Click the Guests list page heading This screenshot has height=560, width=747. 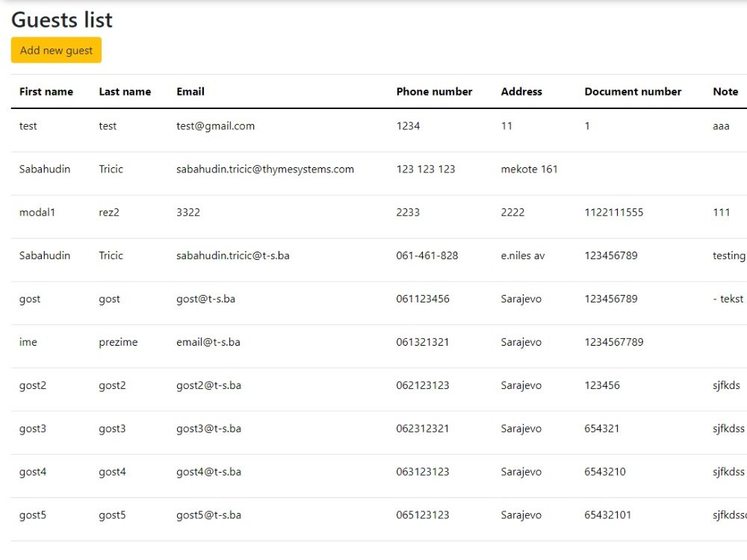[62, 20]
